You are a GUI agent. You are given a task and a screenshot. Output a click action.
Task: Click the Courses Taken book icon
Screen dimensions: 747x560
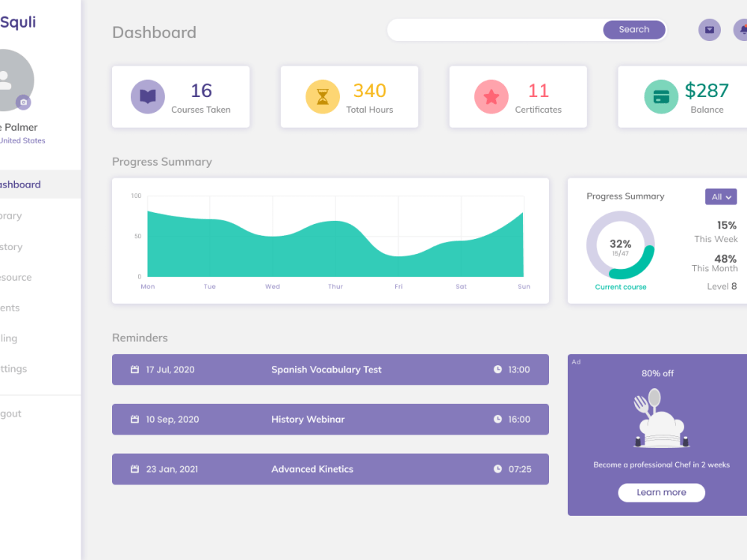pos(148,96)
